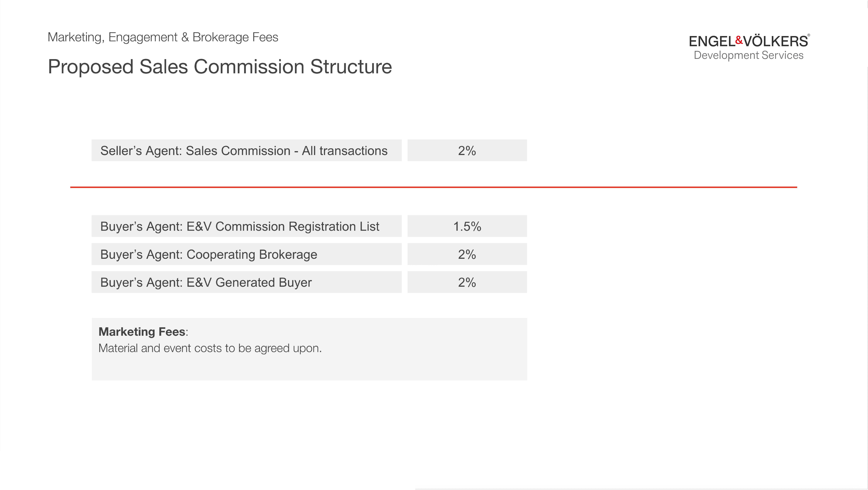Click the word VÖLKERS in the logo

[x=775, y=41]
